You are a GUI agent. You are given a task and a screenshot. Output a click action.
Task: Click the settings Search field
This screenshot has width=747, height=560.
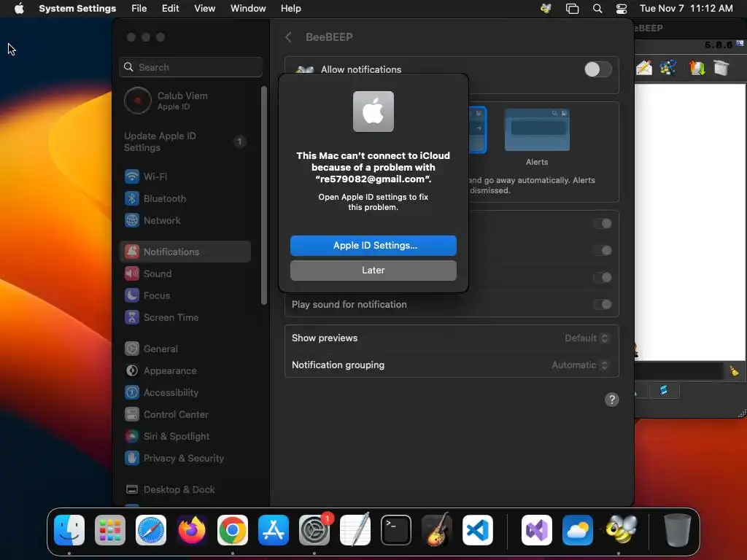tap(190, 68)
